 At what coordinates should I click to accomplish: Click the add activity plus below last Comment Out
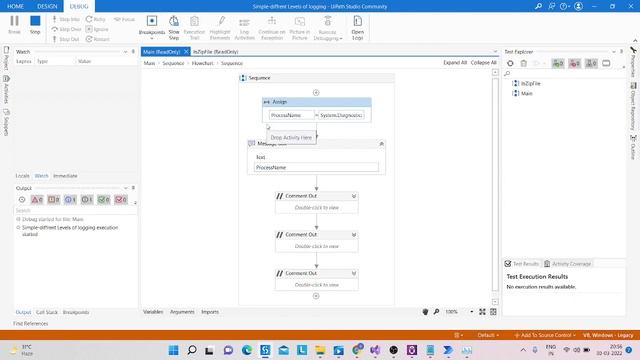coord(316,296)
